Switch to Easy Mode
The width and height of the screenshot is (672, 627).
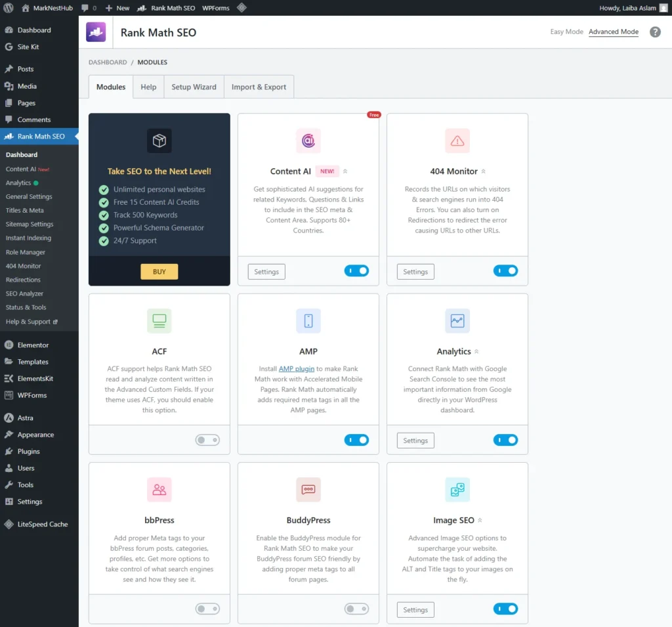[566, 32]
